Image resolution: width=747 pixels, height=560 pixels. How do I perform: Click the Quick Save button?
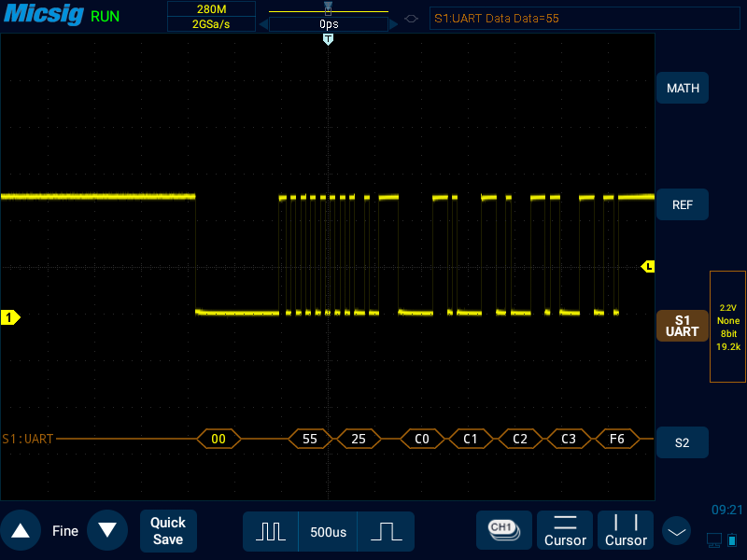pos(168,531)
